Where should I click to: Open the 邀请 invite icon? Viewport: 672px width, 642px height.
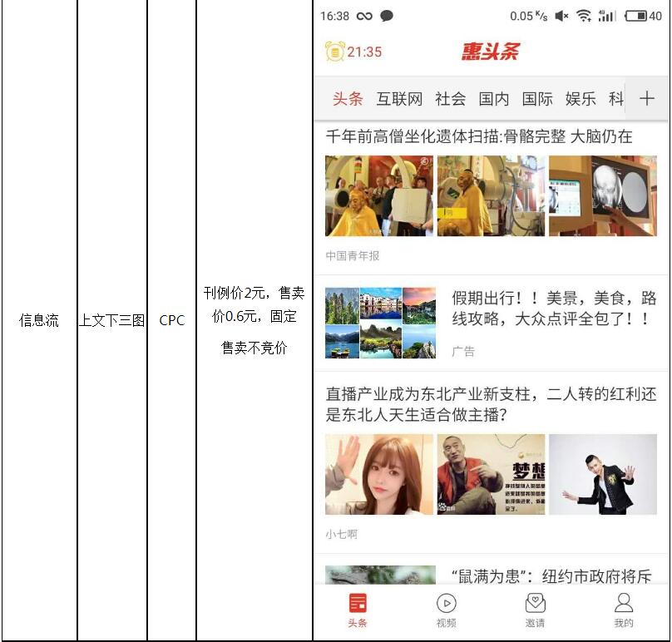[x=535, y=605]
